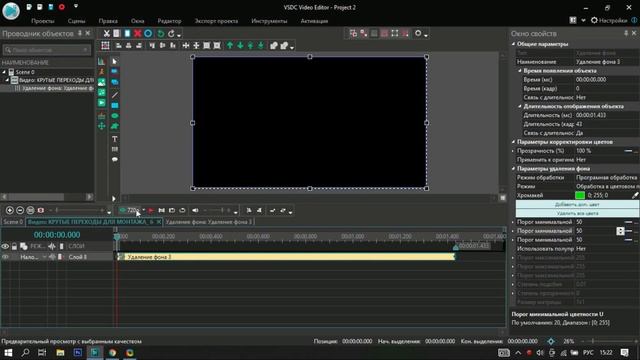This screenshot has width=640, height=360.
Task: Click Добавить доп. цвет button
Action: pyautogui.click(x=577, y=204)
